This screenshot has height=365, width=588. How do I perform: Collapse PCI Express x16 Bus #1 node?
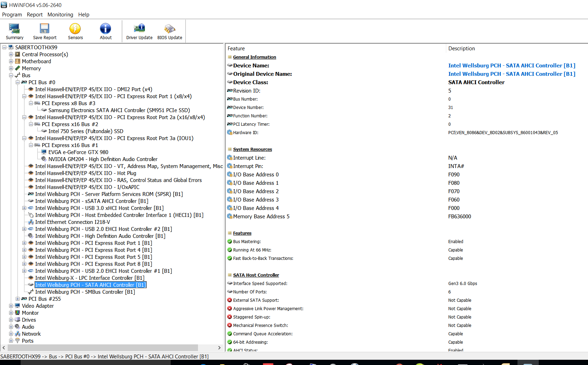31,145
